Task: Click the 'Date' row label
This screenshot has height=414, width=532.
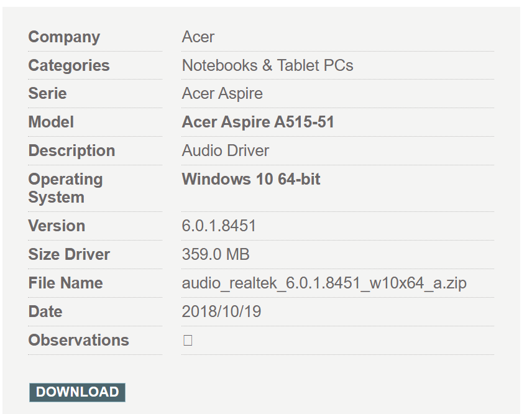Action: click(x=45, y=311)
